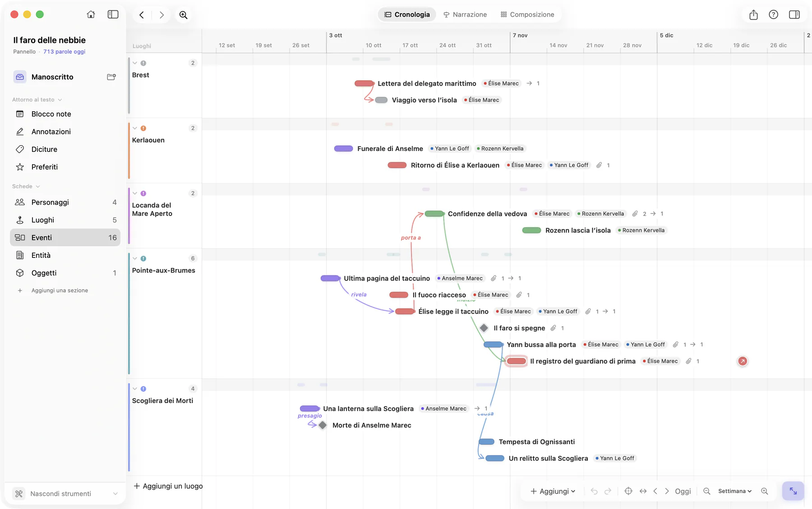This screenshot has height=509, width=812.
Task: Collapse the Brest location row
Action: coord(135,63)
